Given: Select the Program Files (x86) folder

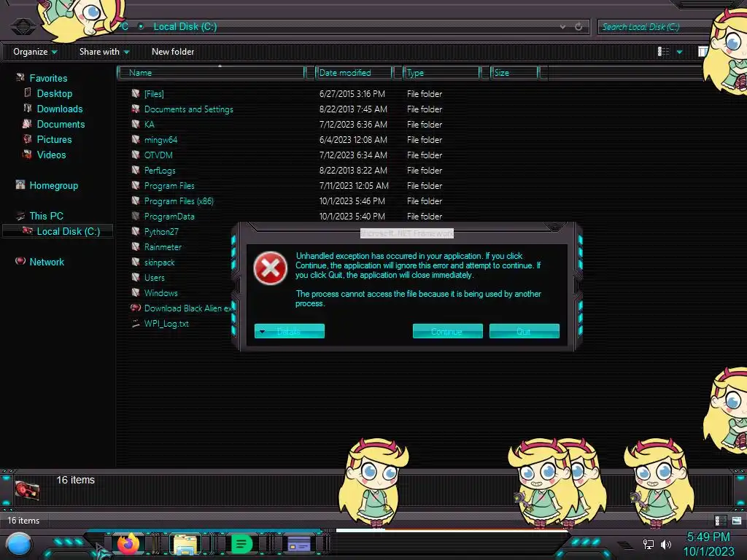Looking at the screenshot, I should 179,201.
